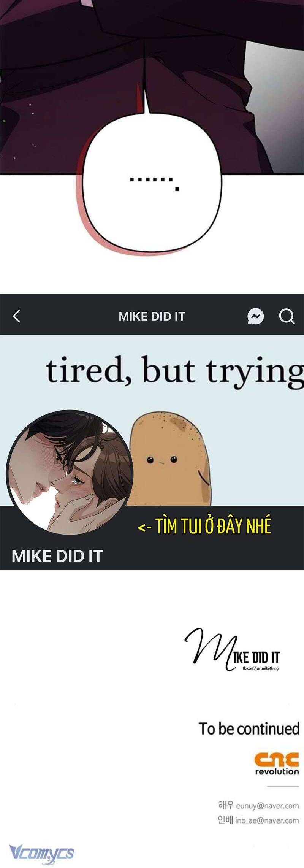
Task: Click the yellow 'TÌM TUI Ở ĐÂY NHÉ' text
Action: 204,527
